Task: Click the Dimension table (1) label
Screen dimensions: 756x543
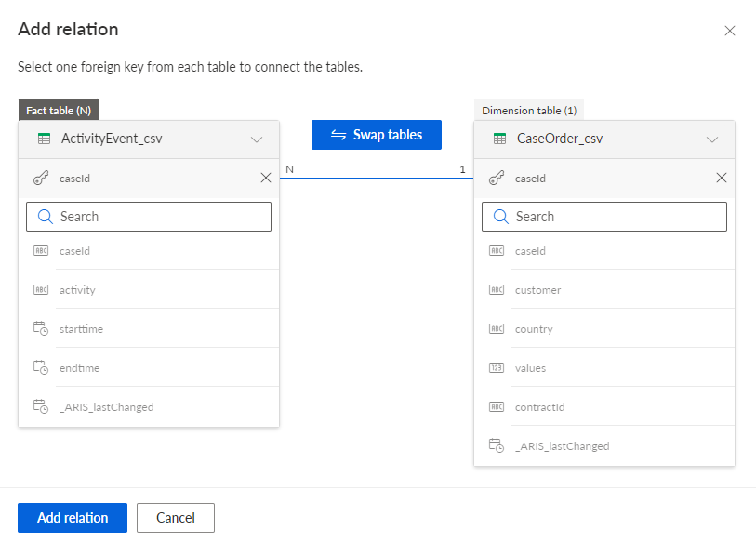Action: [529, 111]
